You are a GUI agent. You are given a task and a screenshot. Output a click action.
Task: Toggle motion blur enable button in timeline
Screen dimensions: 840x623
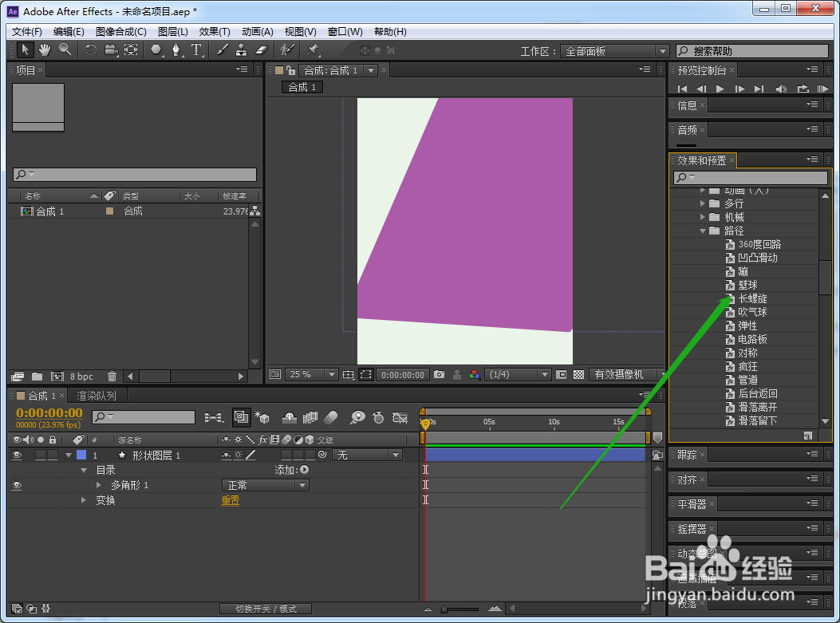[331, 417]
